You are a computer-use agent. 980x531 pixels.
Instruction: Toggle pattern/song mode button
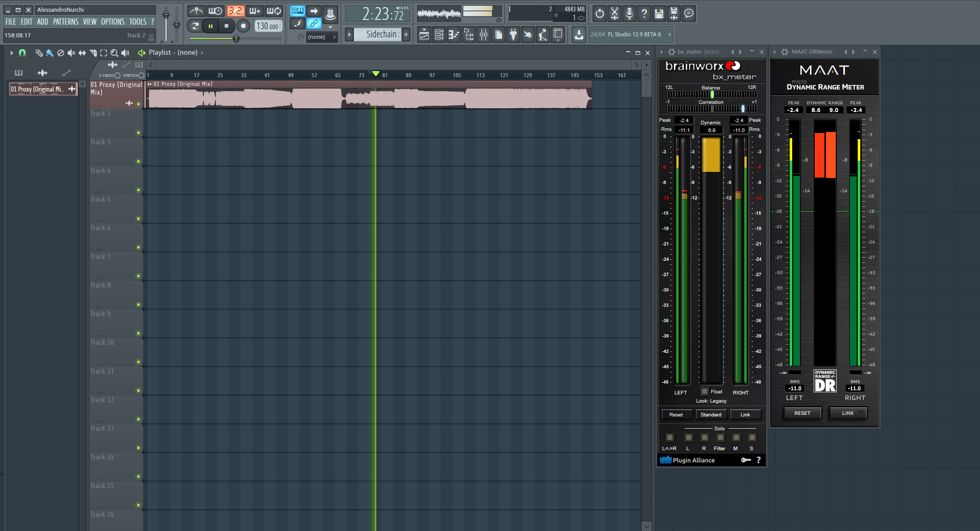[x=195, y=26]
